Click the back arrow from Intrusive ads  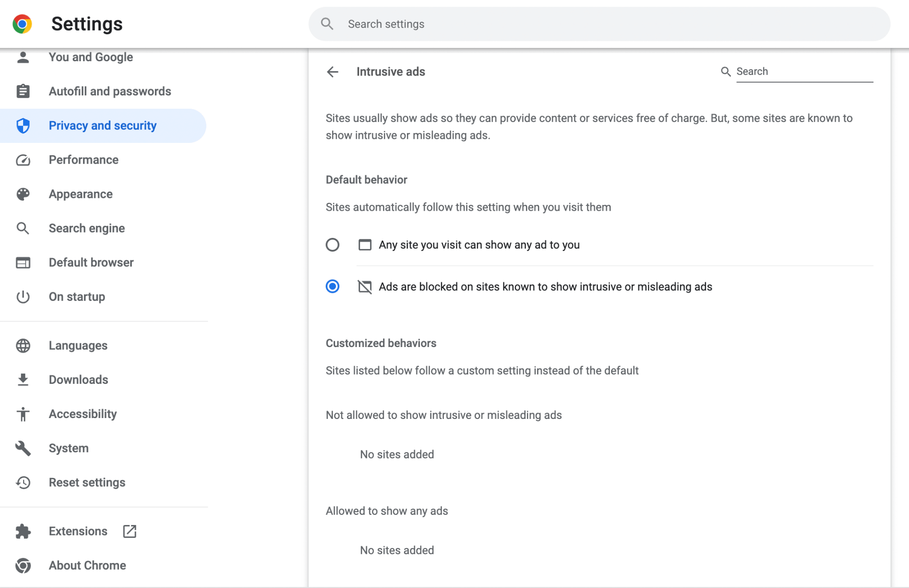[332, 71]
